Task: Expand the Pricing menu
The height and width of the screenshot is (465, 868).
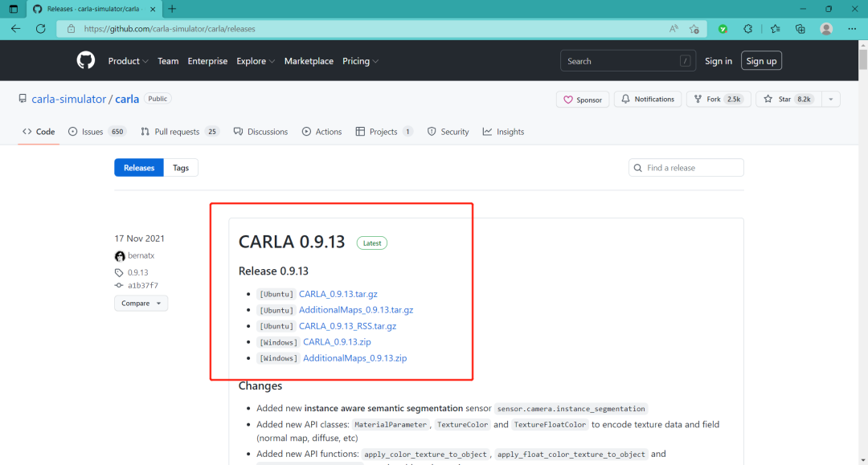Action: [x=360, y=61]
